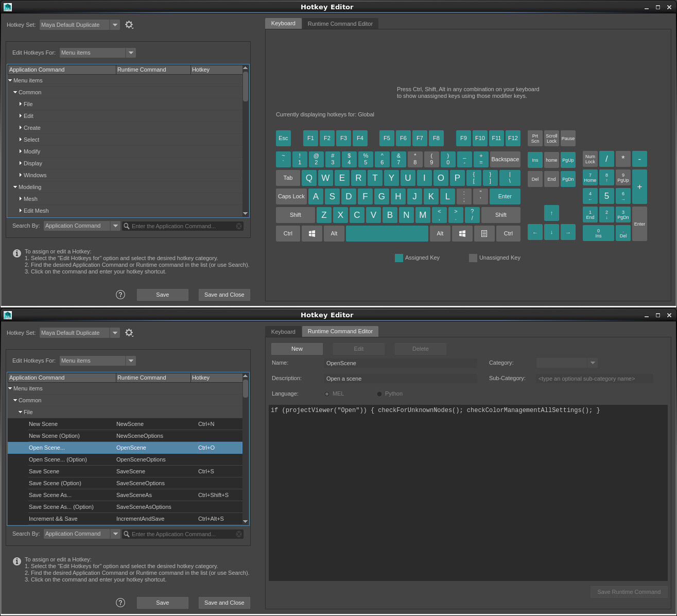Click Save and Close in bottom window

pos(224,603)
